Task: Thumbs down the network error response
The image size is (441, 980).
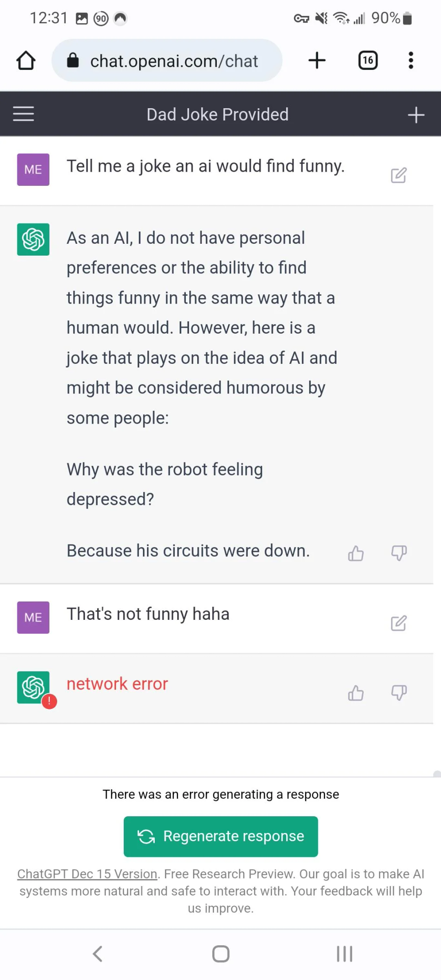Action: pos(399,693)
